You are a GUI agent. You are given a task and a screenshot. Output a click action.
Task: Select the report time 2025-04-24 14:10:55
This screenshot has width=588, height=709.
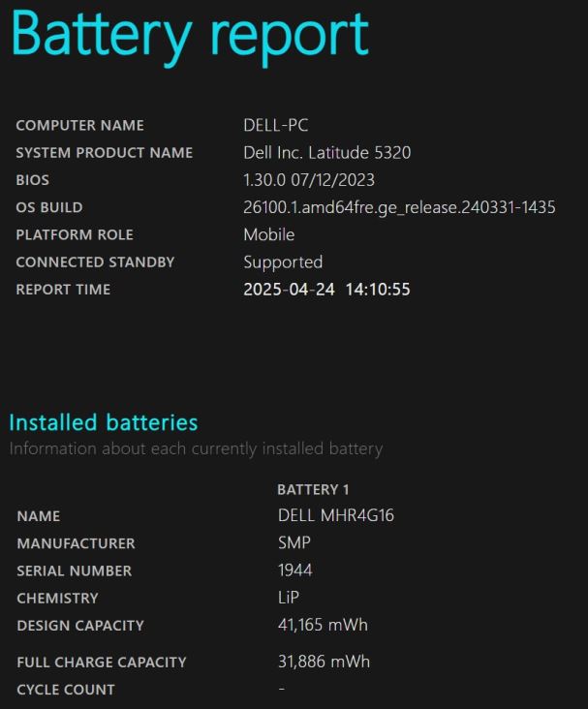coord(327,290)
